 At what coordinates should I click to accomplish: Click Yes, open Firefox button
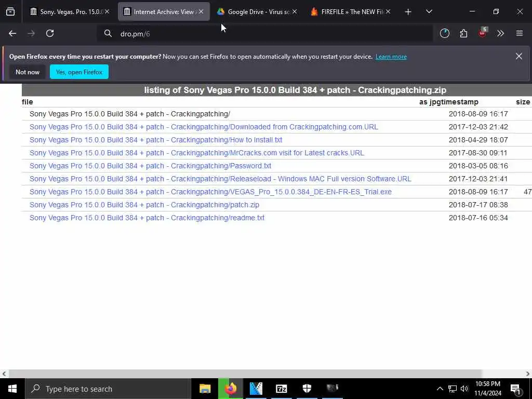tap(79, 72)
